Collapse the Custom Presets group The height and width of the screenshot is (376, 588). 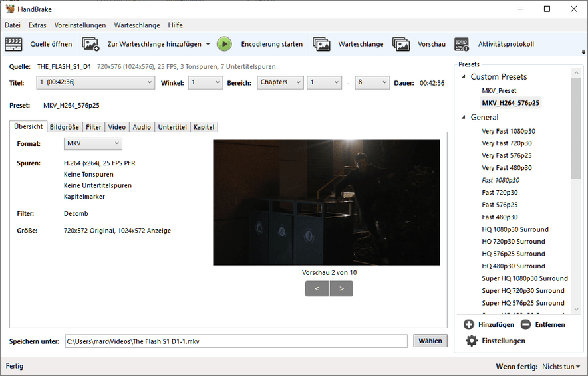[x=464, y=77]
